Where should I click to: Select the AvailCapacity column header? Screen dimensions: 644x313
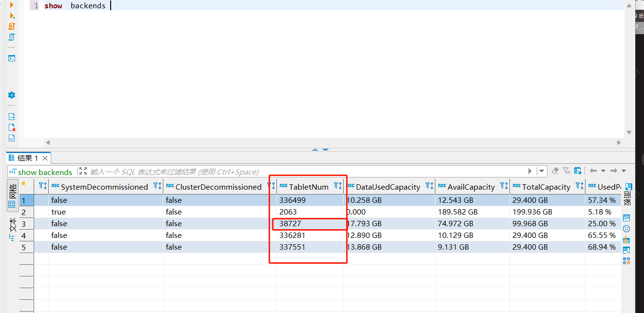(x=472, y=187)
